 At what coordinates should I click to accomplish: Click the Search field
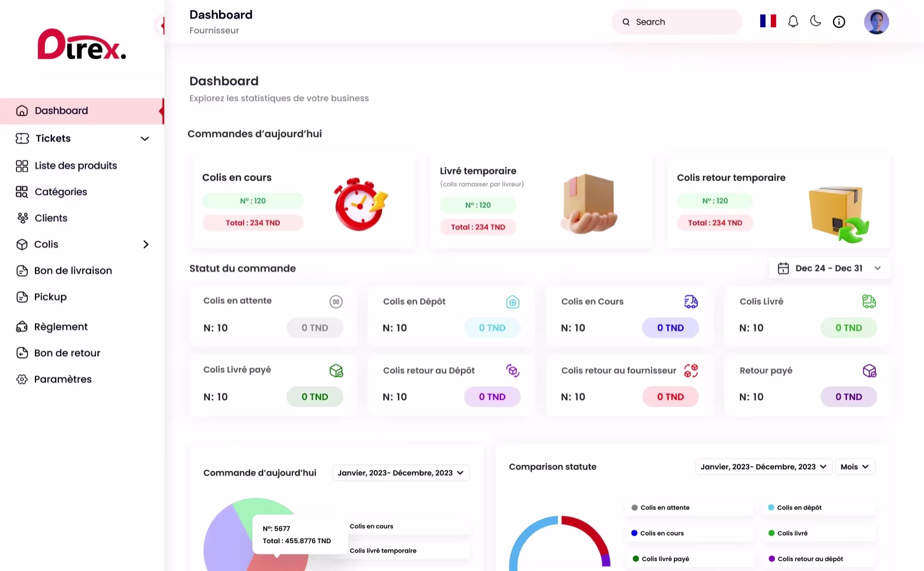pos(677,22)
